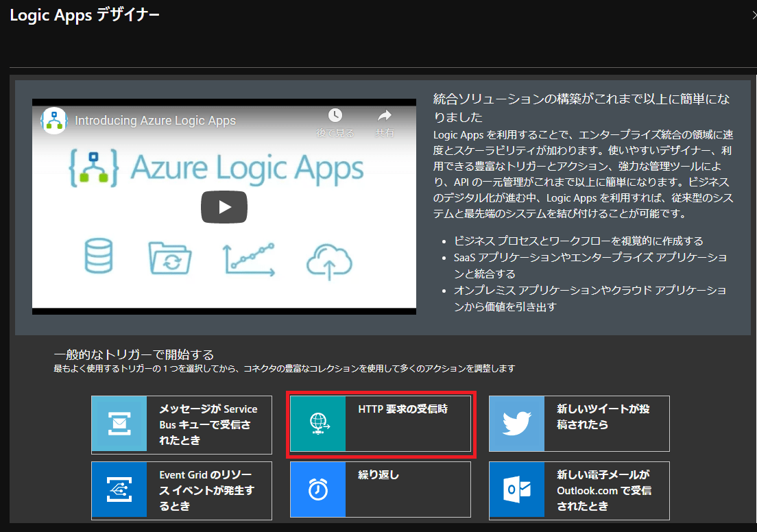Click the 統合ソリューションの構築 heading text
The height and width of the screenshot is (532, 757).
tap(581, 108)
